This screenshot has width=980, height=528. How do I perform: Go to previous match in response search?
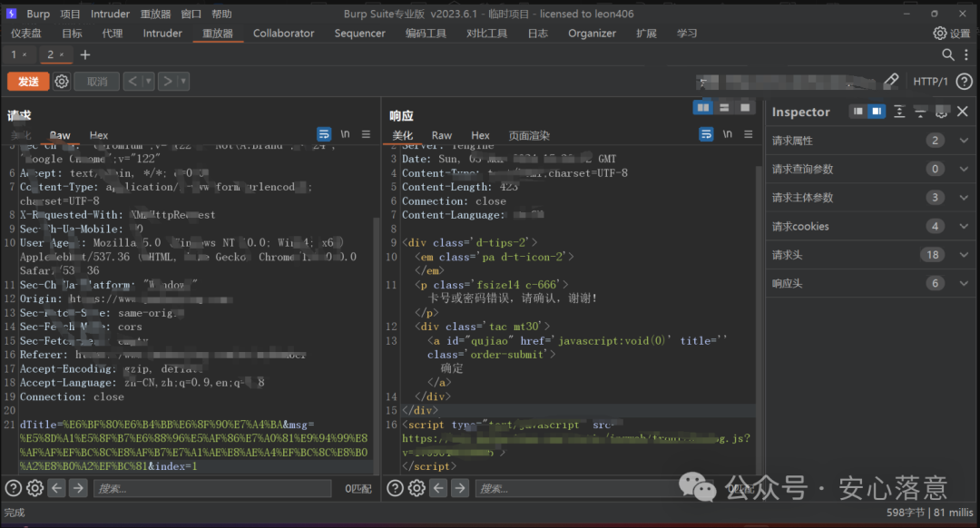pyautogui.click(x=439, y=488)
